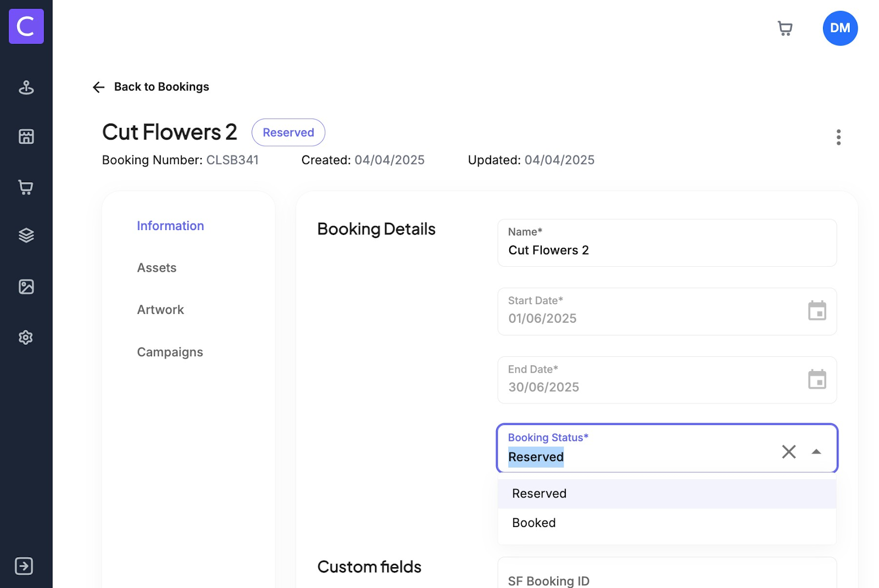The image size is (879, 588).
Task: Open the map pin location sidebar icon
Action: pyautogui.click(x=26, y=87)
